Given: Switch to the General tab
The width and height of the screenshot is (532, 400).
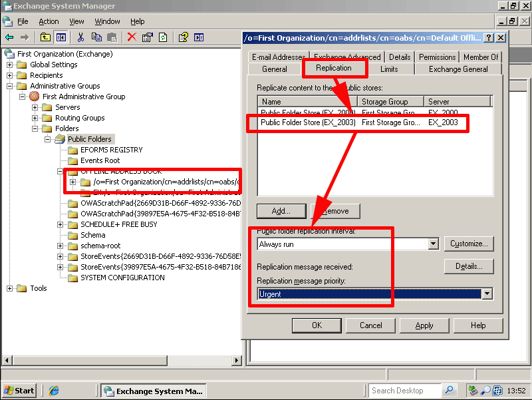Looking at the screenshot, I should pos(275,69).
